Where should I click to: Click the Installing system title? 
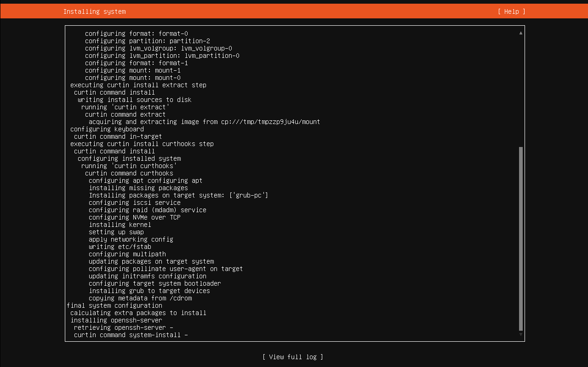(94, 11)
